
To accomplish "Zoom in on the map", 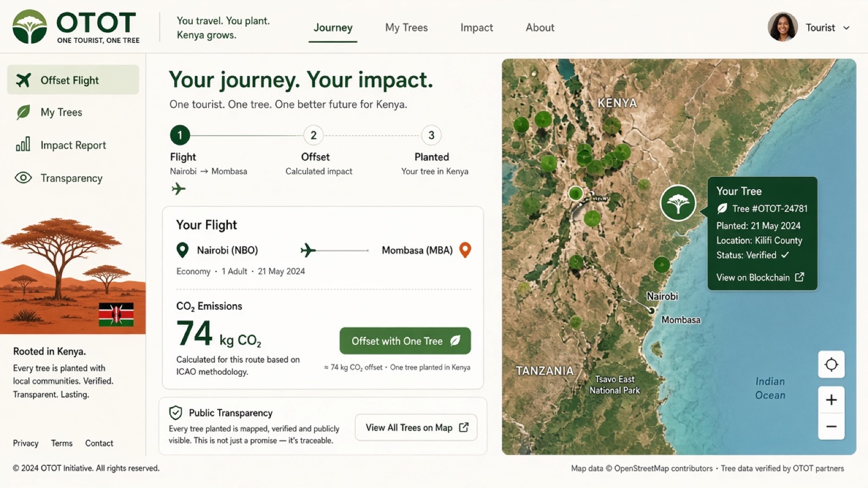I will [x=831, y=400].
